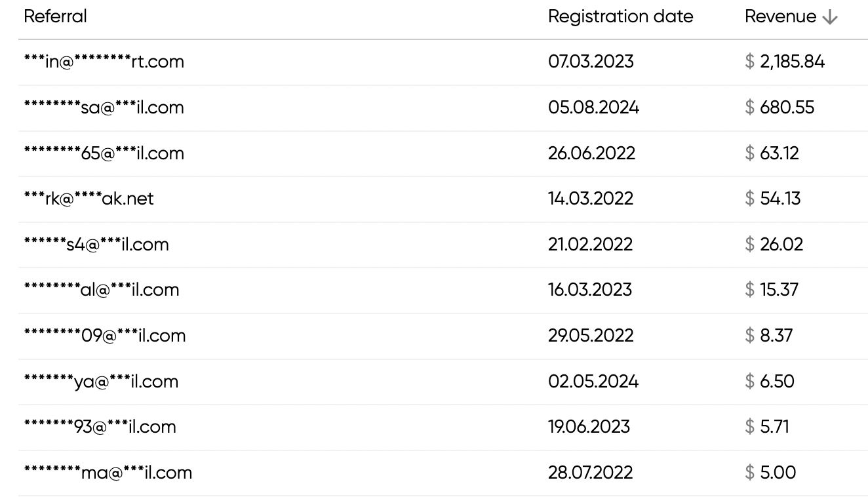Click referral *******ya@***il.com
The height and width of the screenshot is (497, 868).
[101, 382]
